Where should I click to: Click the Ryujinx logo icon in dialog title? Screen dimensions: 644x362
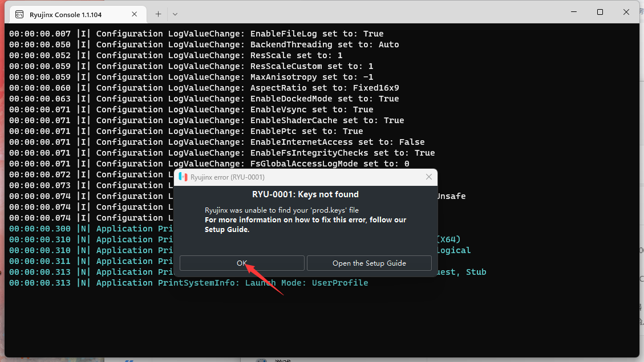click(x=183, y=177)
